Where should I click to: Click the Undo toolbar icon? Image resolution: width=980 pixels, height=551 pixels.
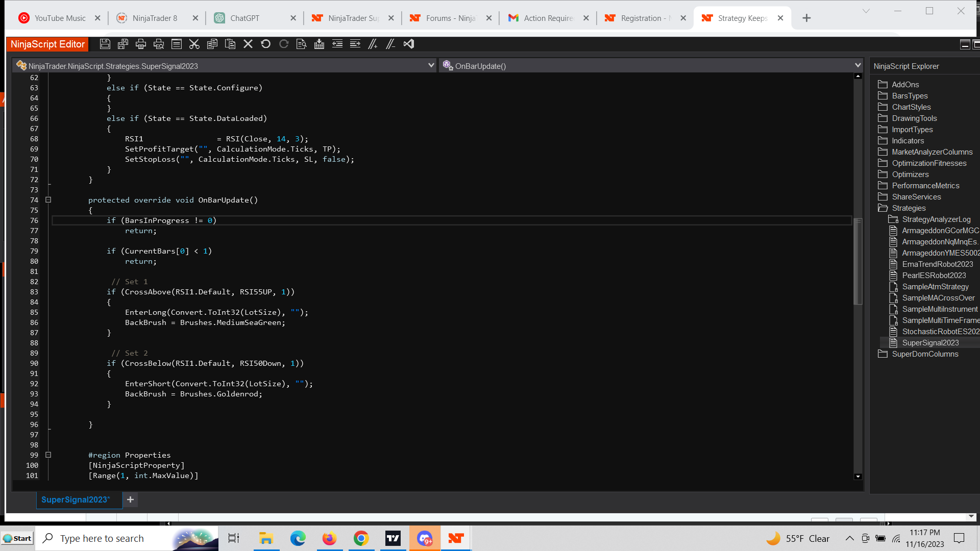click(265, 44)
